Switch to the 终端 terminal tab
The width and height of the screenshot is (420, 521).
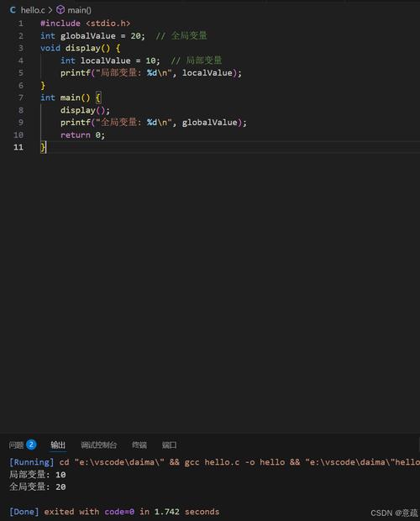point(139,445)
